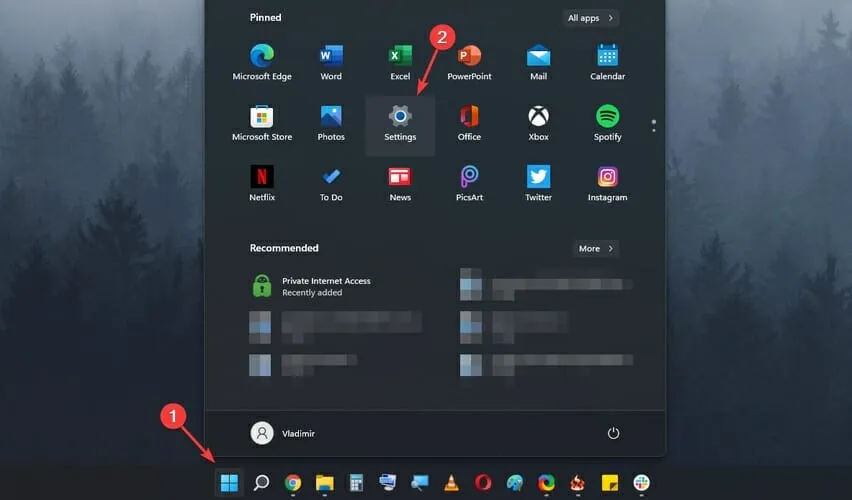Open the Xbox app

[538, 123]
